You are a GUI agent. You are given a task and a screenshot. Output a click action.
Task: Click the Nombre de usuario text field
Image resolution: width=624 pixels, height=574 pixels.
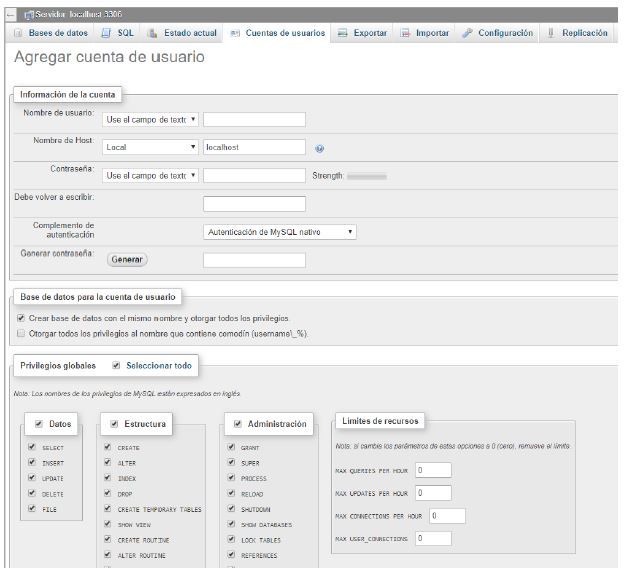[x=254, y=119]
